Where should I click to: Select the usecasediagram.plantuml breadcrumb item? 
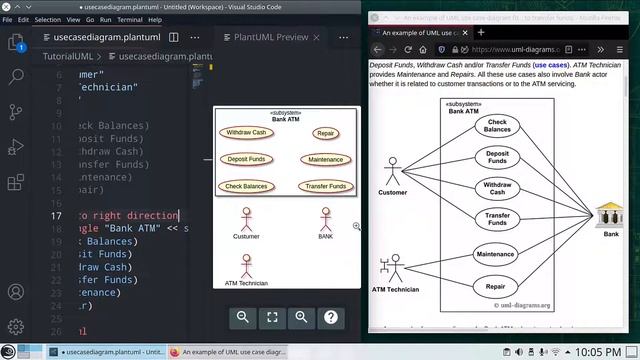161,56
